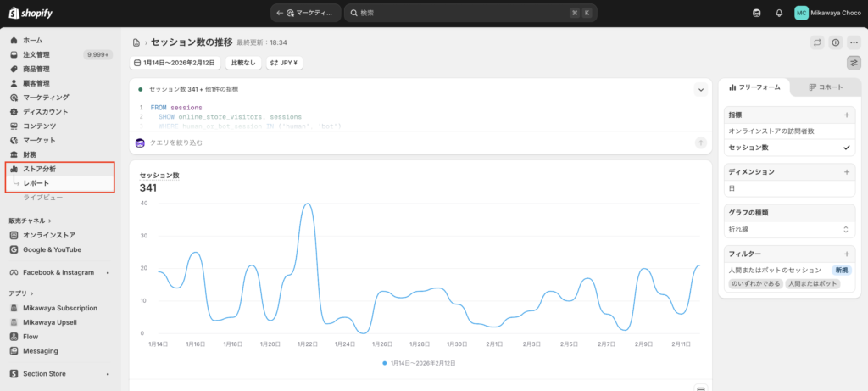Click the 1月14日〜2026年2月12日 date range button
Image resolution: width=868 pixels, height=391 pixels.
pyautogui.click(x=175, y=63)
